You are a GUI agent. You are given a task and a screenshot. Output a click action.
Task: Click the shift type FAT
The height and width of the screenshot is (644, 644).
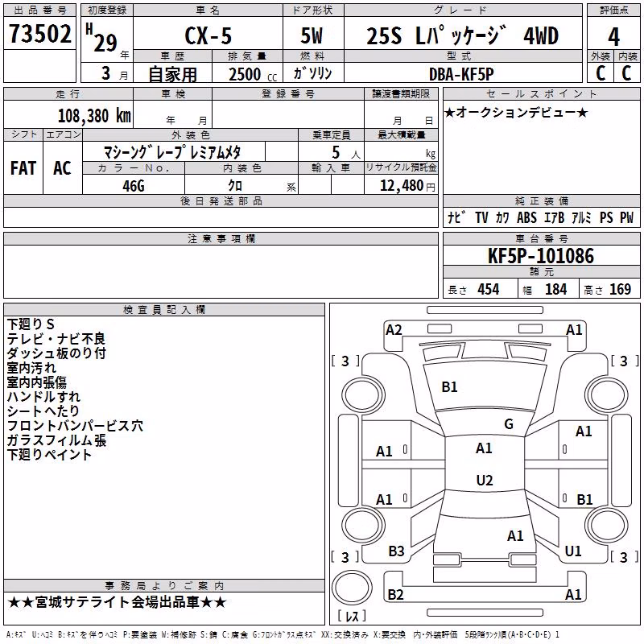pos(23,168)
